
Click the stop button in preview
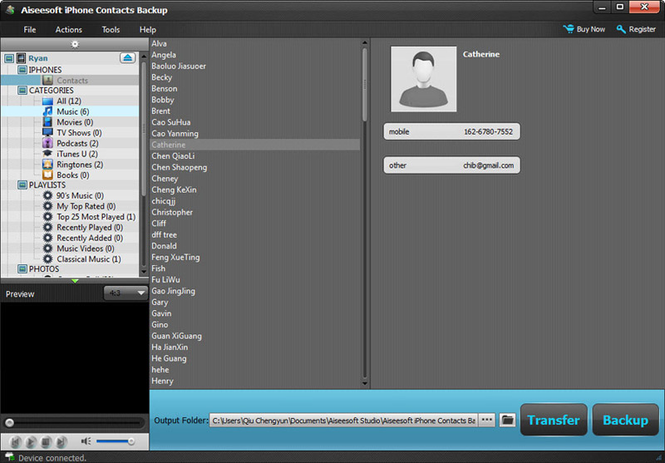point(46,442)
